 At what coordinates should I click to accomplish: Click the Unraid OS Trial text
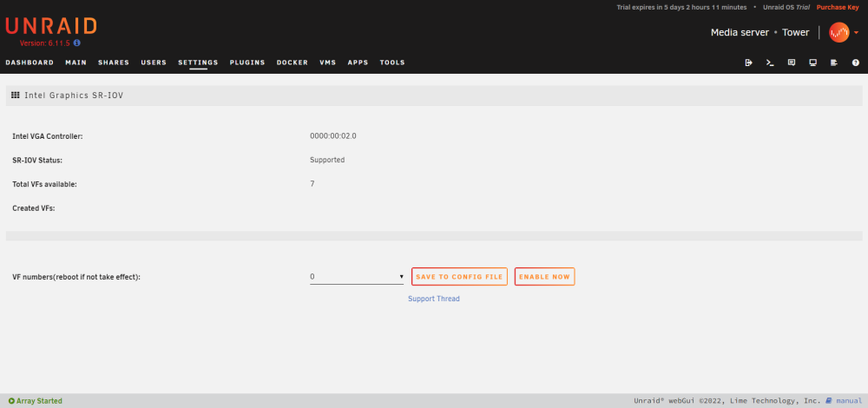click(x=786, y=7)
